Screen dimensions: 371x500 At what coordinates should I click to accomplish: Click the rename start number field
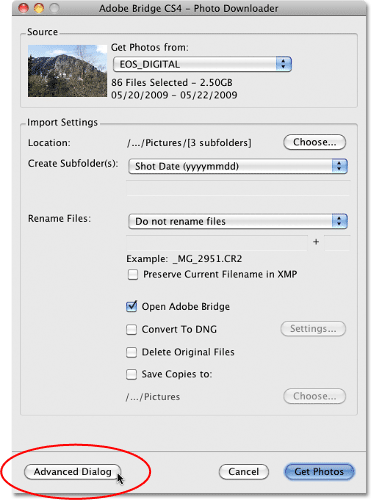(337, 242)
